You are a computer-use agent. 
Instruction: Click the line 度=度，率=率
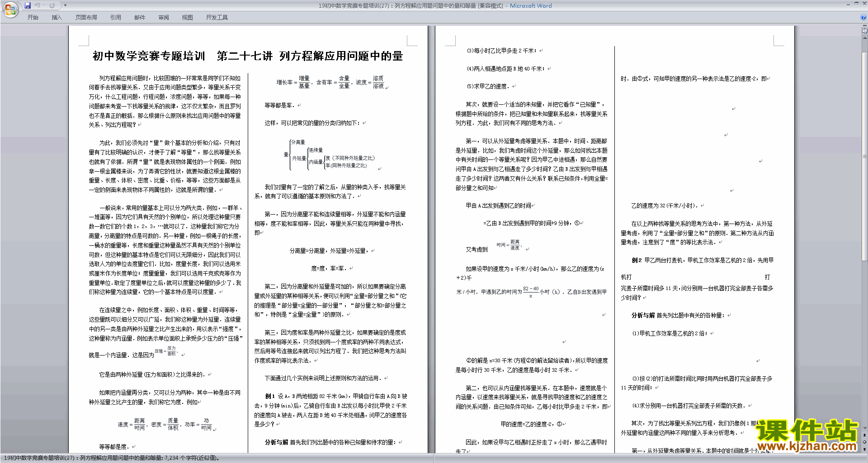coord(329,268)
